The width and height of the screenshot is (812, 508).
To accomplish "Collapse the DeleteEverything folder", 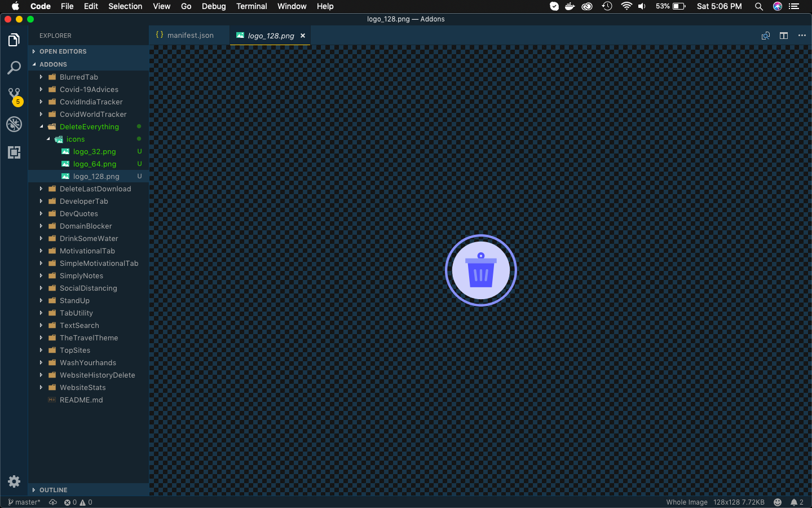I will [x=89, y=127].
